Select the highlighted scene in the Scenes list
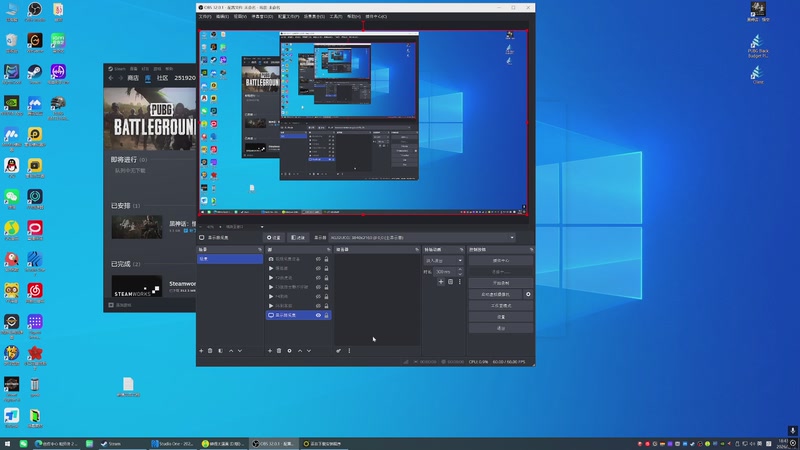This screenshot has width=800, height=450. (x=229, y=259)
